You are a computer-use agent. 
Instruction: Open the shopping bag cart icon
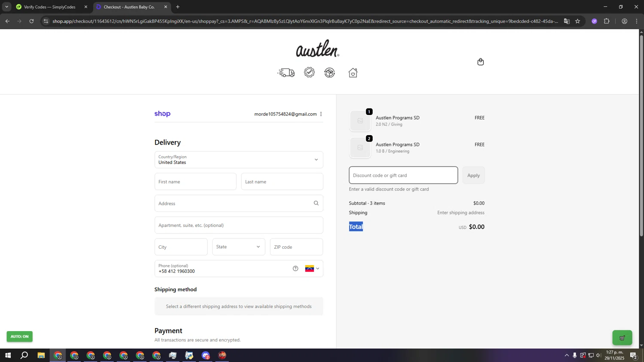[x=480, y=62]
